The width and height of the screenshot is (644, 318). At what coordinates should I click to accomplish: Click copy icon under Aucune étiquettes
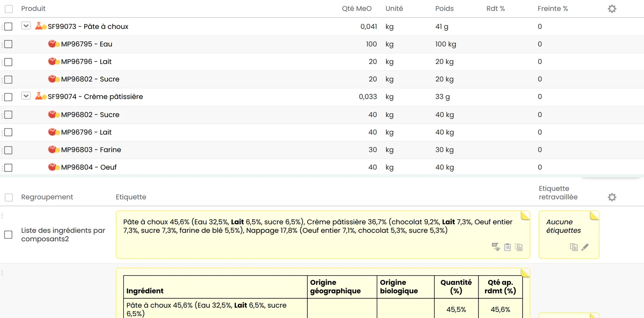tap(574, 247)
